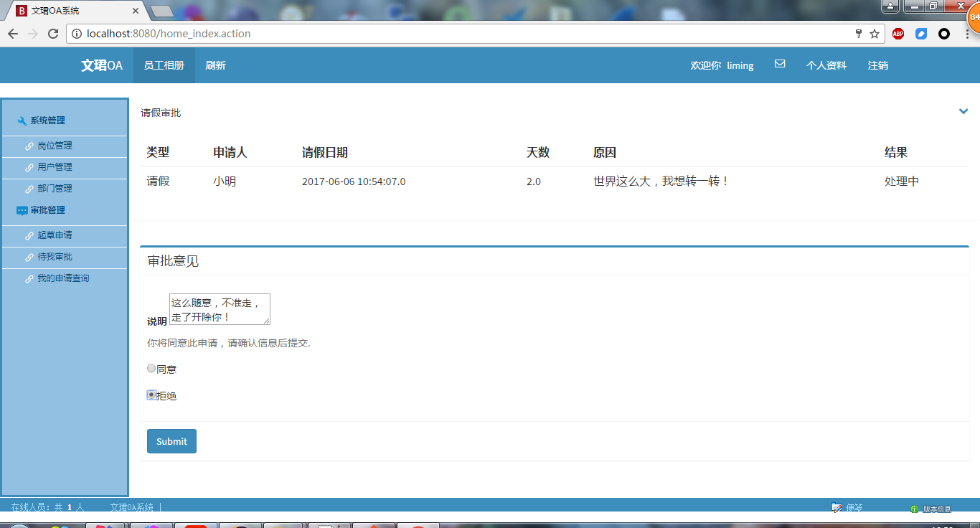The height and width of the screenshot is (528, 980).
Task: Click the applicant name 小明
Action: point(225,181)
